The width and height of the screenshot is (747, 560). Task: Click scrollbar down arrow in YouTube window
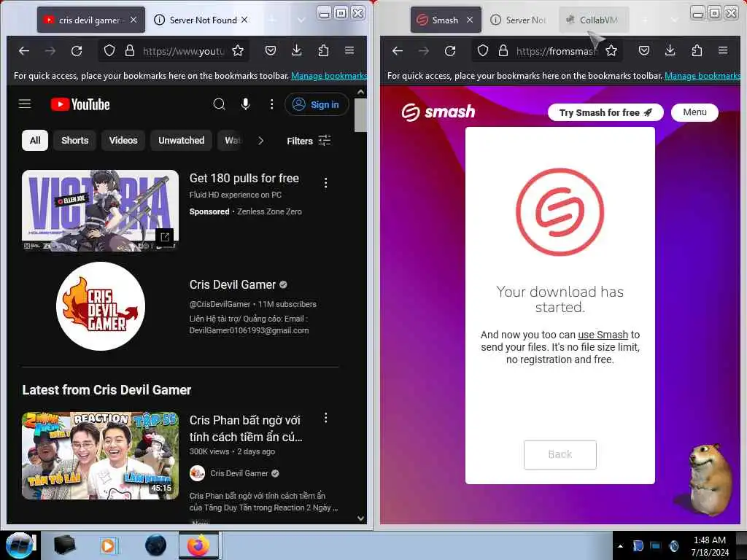(360, 518)
